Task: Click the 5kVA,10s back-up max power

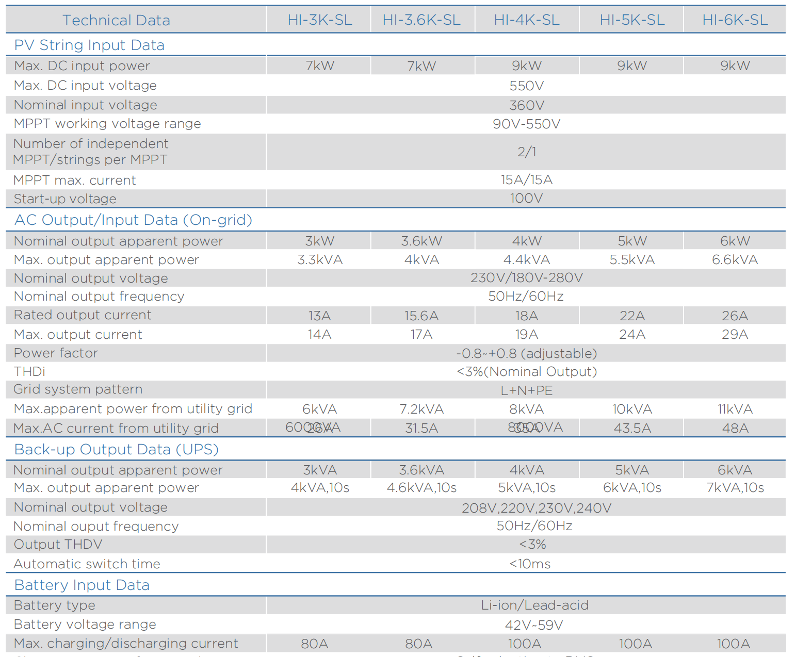Action: point(527,487)
